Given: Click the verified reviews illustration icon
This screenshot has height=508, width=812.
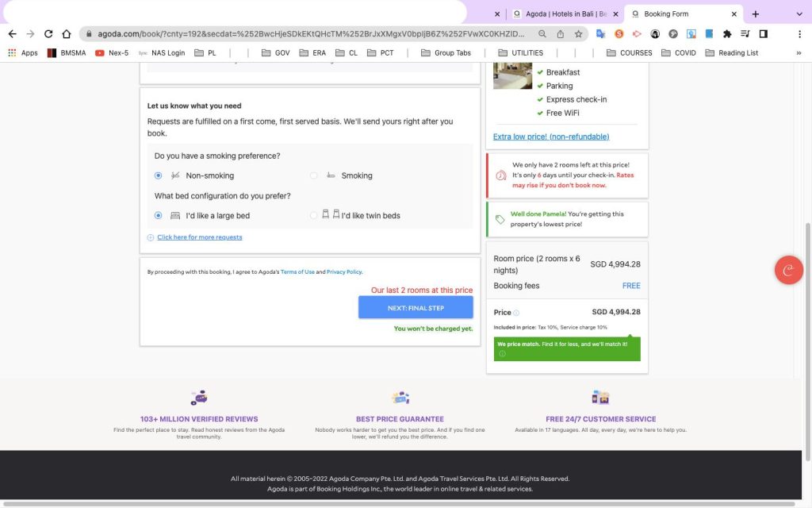Looking at the screenshot, I should (x=199, y=398).
